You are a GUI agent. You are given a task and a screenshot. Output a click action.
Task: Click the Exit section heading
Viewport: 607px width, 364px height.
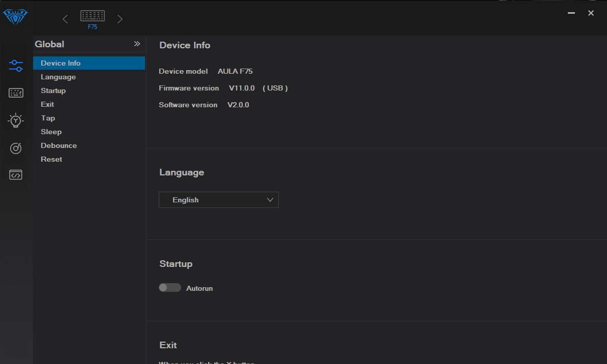coord(168,345)
